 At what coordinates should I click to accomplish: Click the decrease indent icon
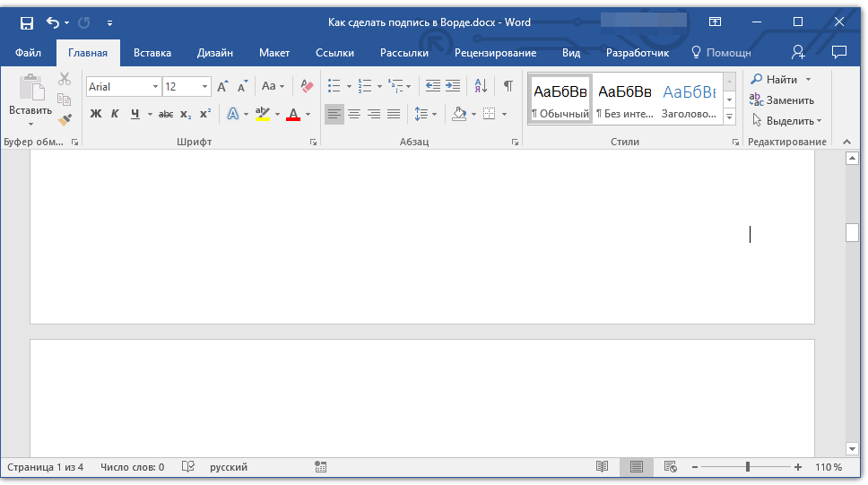[x=433, y=86]
